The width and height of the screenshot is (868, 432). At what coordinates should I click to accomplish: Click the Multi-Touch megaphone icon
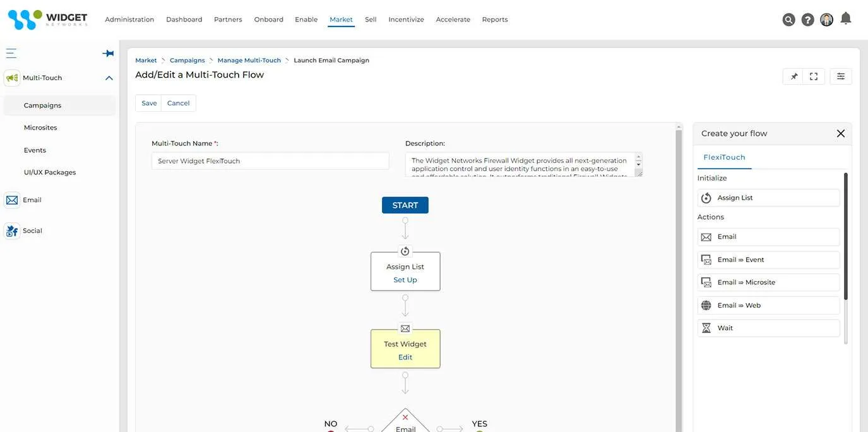pyautogui.click(x=11, y=76)
